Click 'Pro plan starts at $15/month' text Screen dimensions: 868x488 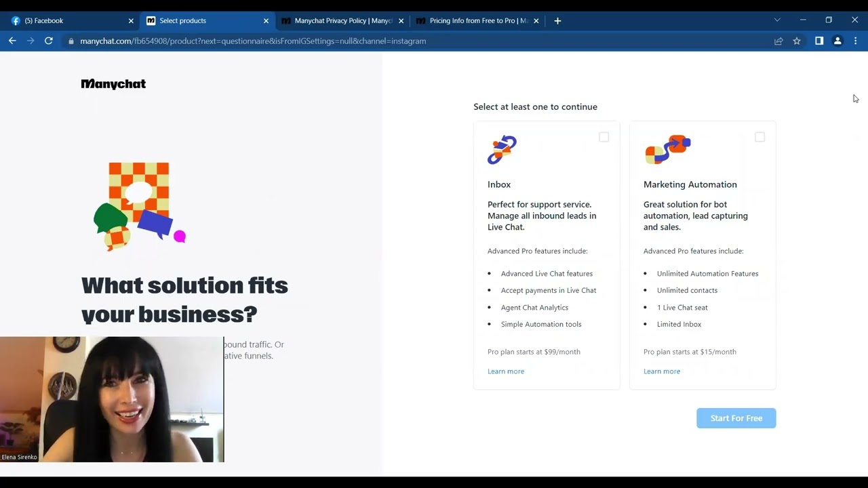pyautogui.click(x=690, y=352)
